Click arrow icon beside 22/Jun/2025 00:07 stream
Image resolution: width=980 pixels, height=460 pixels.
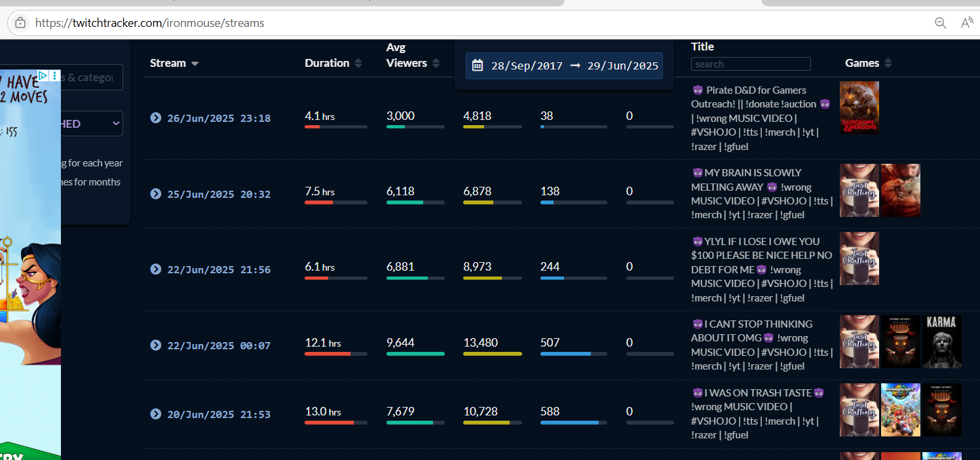point(156,345)
